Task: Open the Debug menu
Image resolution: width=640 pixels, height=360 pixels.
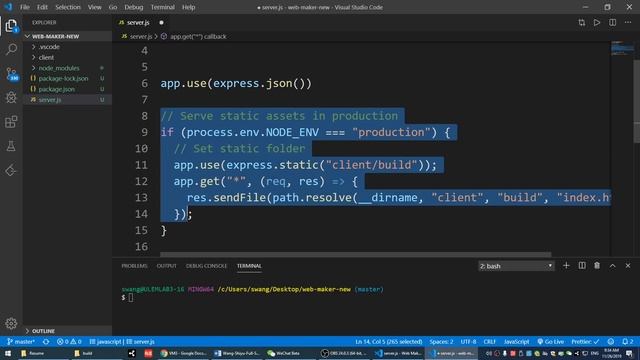Action: [x=133, y=7]
